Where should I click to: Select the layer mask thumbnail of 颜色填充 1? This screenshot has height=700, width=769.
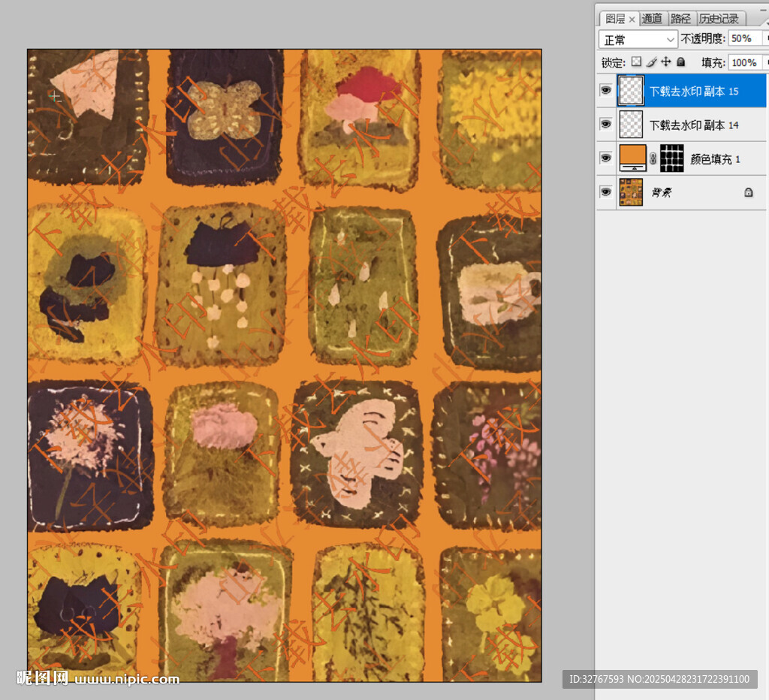click(672, 158)
